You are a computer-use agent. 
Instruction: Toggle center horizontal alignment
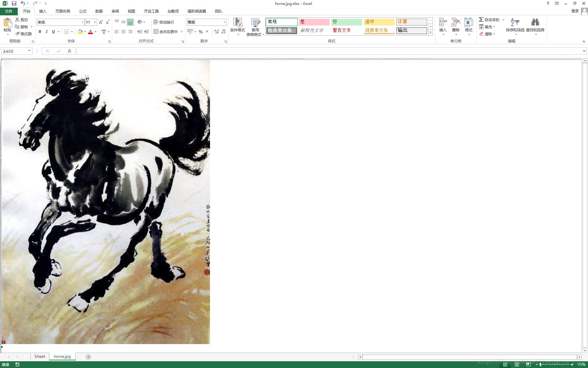pos(124,32)
